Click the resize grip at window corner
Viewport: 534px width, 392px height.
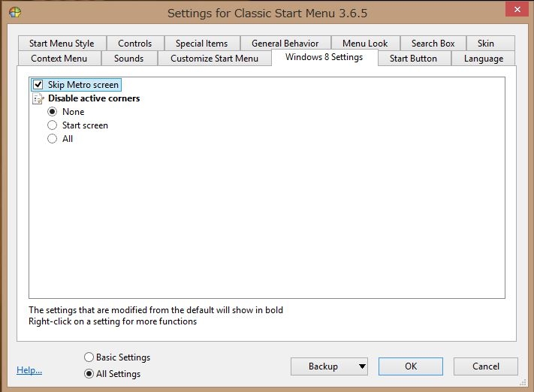[523, 383]
